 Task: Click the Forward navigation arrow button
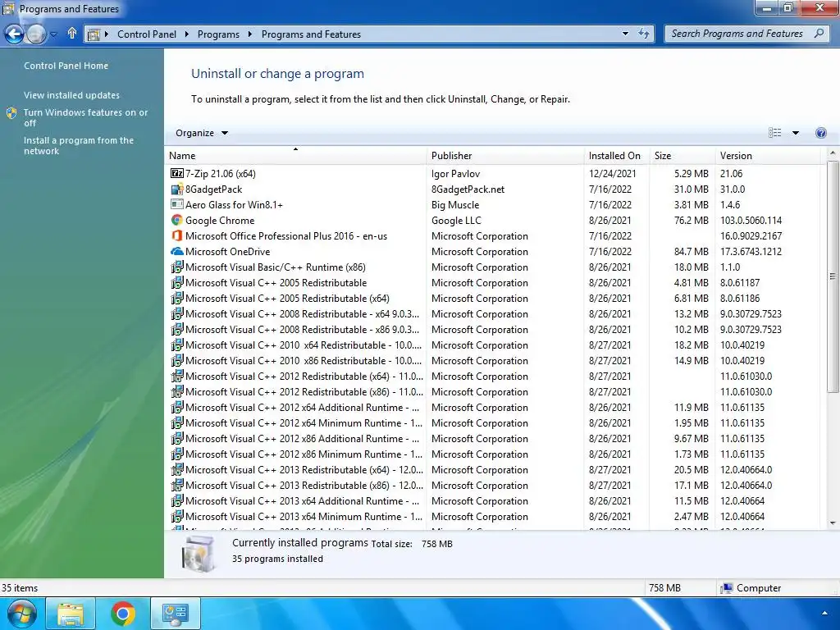coord(36,34)
